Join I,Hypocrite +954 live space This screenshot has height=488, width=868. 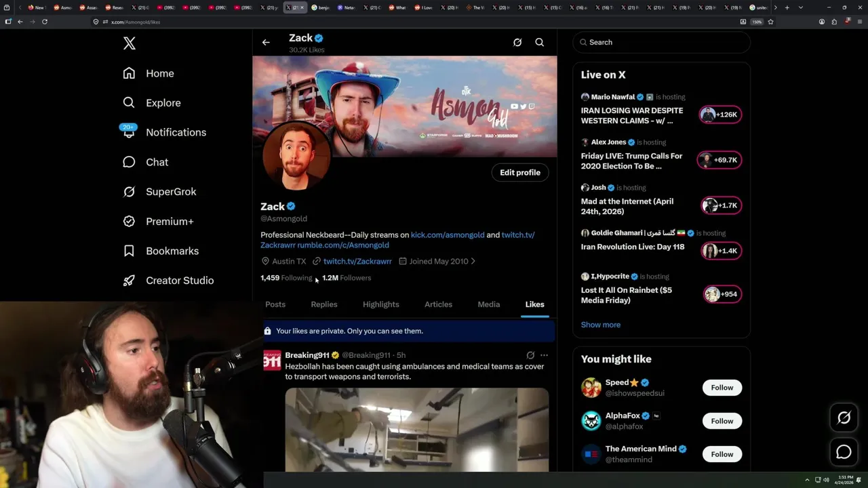pyautogui.click(x=722, y=294)
